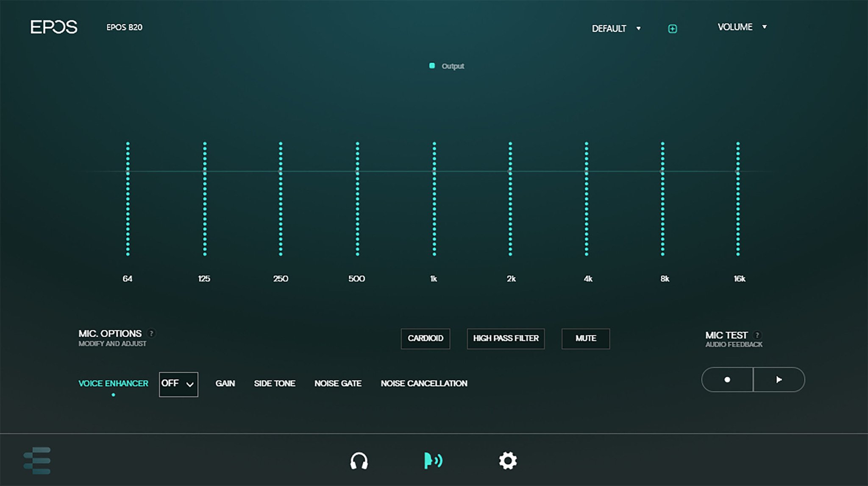The height and width of the screenshot is (486, 868).
Task: Select the NOISE CANCELLATION tab option
Action: point(423,383)
